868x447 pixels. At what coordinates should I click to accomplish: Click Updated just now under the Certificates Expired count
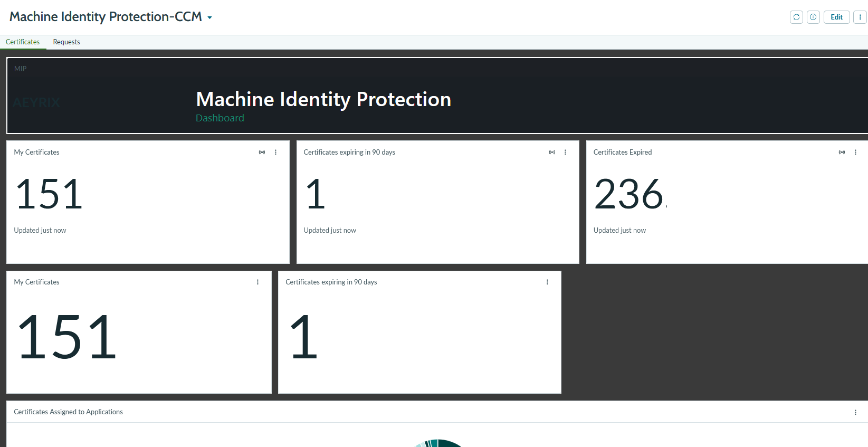(x=619, y=230)
